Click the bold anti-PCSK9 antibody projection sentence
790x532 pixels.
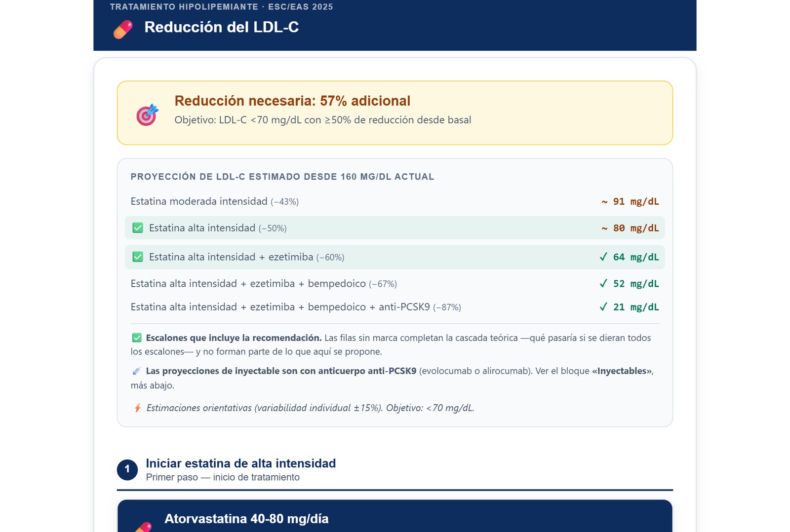281,371
